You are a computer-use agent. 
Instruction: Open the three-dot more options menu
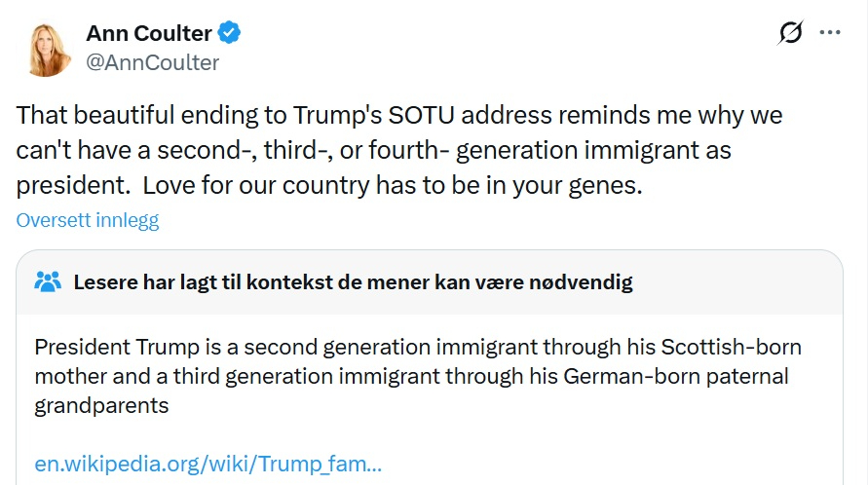tap(830, 33)
